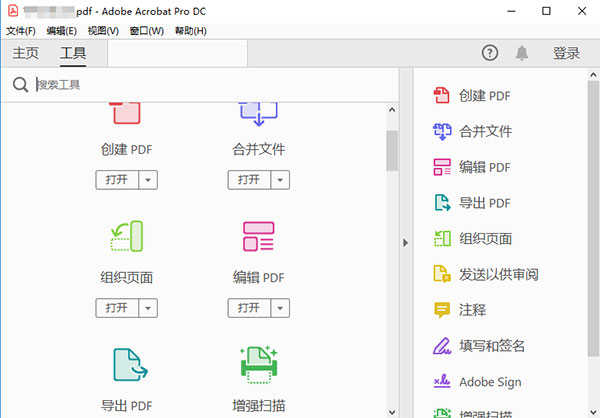Click the tools list vertical scrollbar thumb
The image size is (600, 418).
pyautogui.click(x=392, y=150)
